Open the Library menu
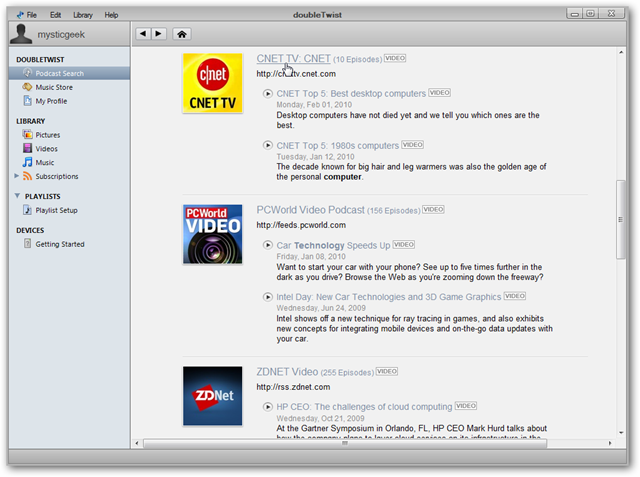 click(x=83, y=15)
